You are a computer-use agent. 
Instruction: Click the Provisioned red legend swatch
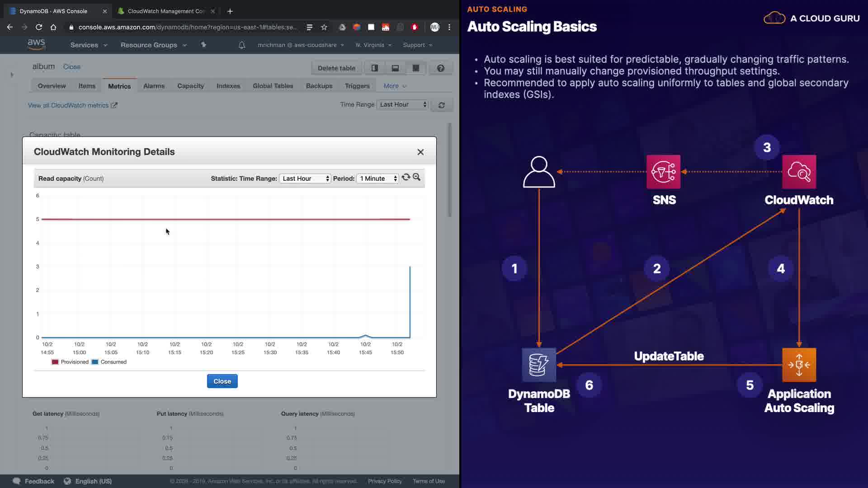coord(55,362)
